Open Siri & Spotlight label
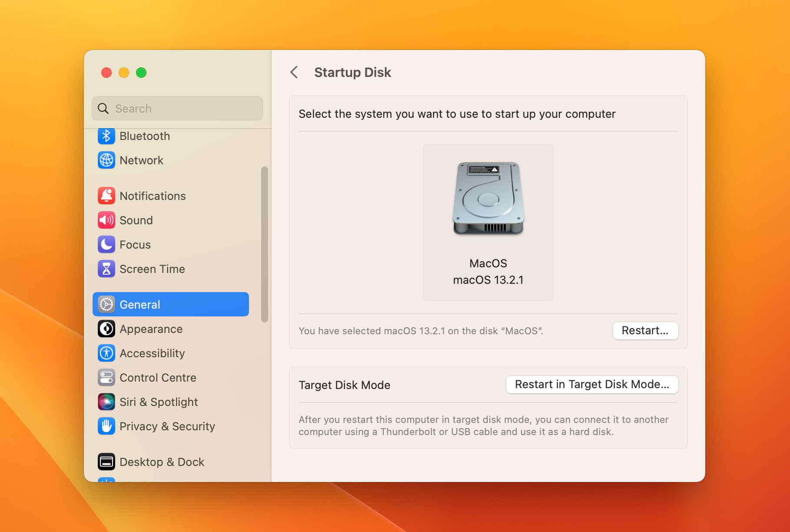Viewport: 790px width, 532px height. [159, 402]
